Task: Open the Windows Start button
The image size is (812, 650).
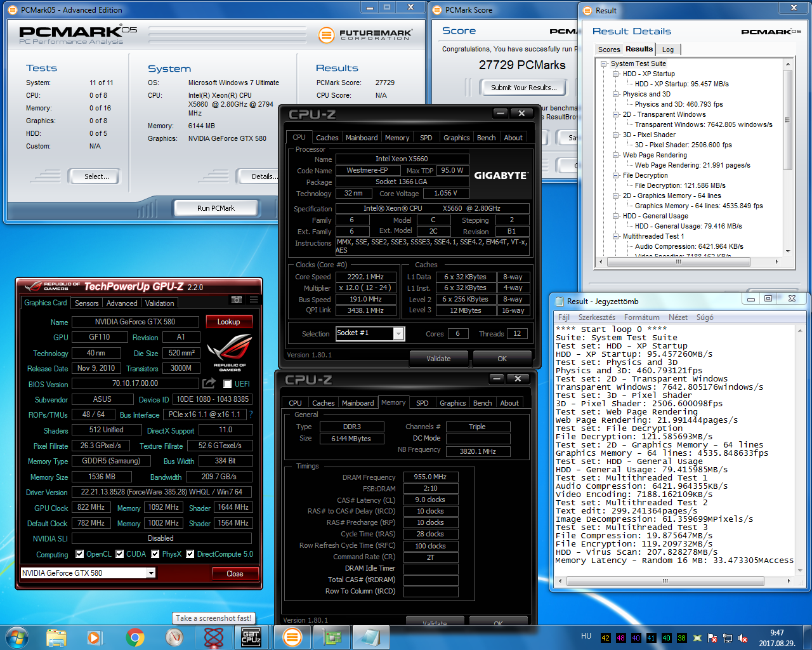Action: tap(17, 637)
